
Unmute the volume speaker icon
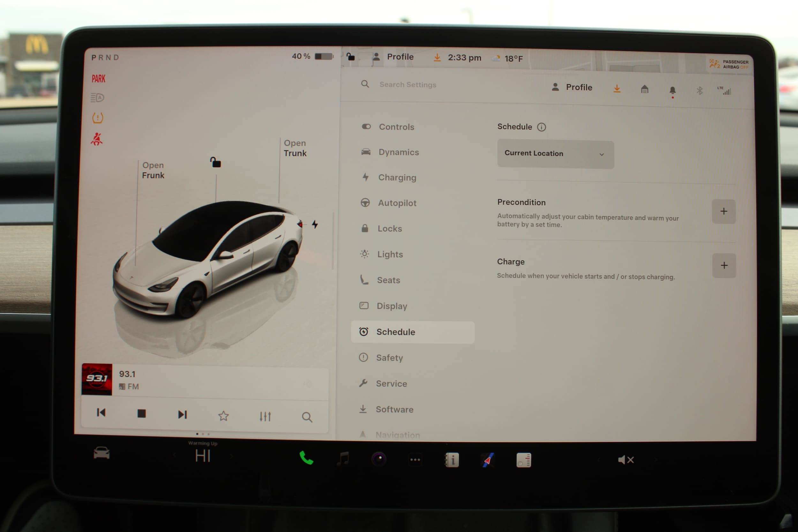pos(625,460)
